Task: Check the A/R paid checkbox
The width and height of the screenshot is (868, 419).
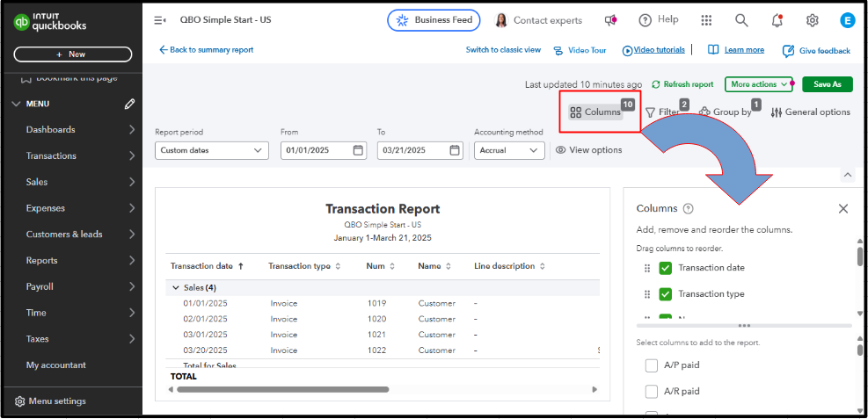Action: coord(652,392)
